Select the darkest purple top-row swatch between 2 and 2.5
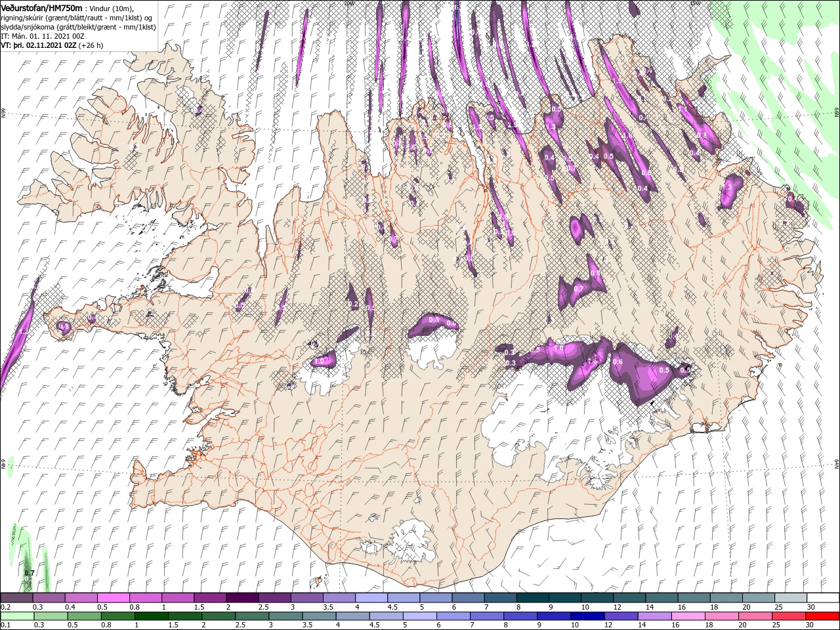 point(242,598)
